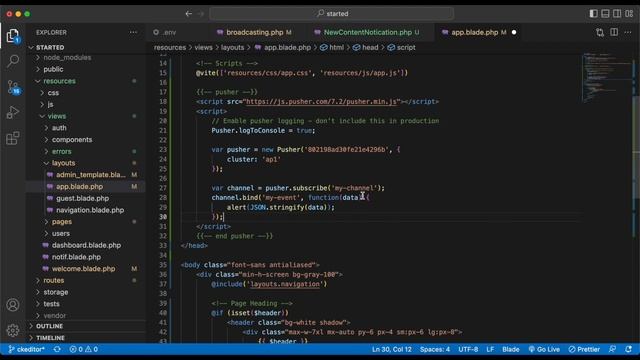This screenshot has width=640, height=360.
Task: Expand the users folder
Action: (x=86, y=233)
